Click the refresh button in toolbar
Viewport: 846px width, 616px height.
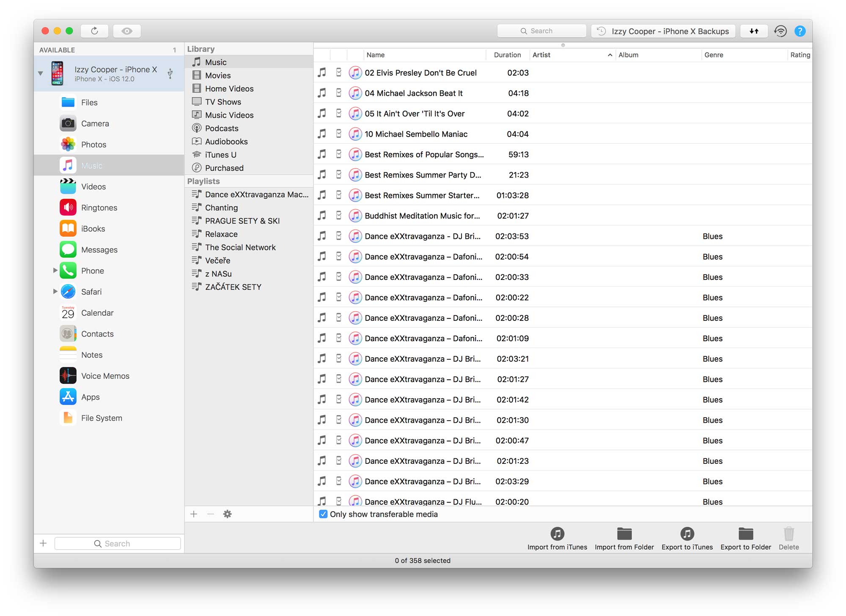point(94,31)
